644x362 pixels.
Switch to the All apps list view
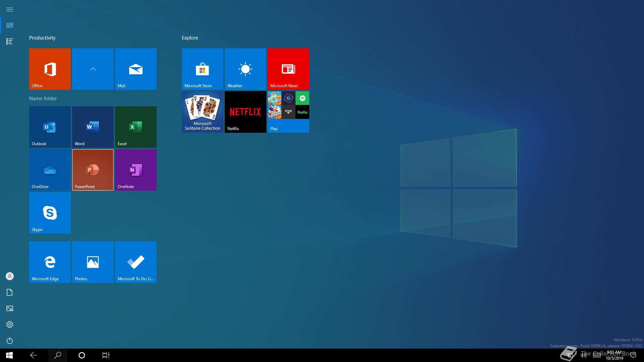click(x=10, y=42)
